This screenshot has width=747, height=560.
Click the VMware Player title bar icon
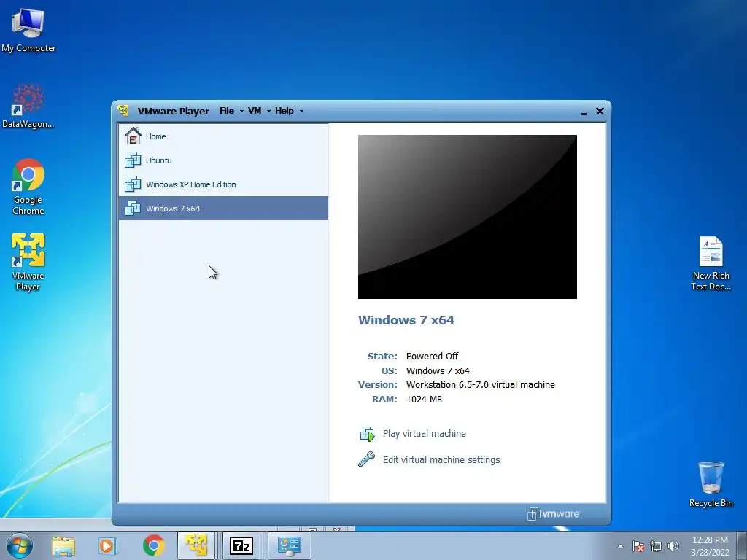click(x=123, y=111)
